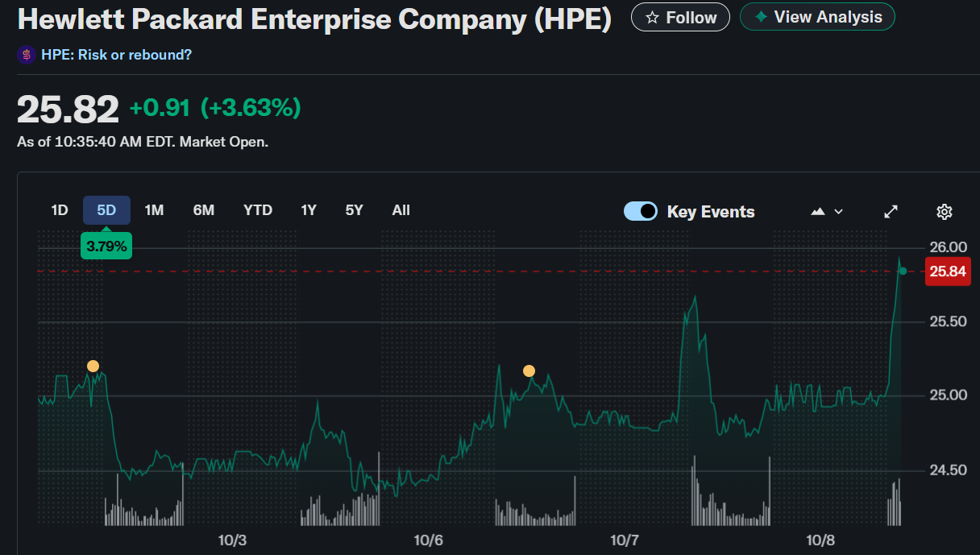Select the 1D time range
The image size is (980, 555).
tap(60, 210)
